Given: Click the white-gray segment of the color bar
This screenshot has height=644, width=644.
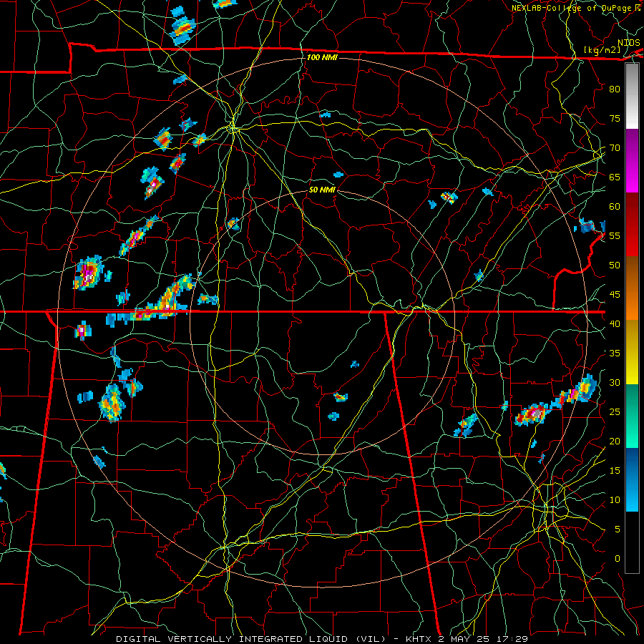Looking at the screenshot, I should pos(632,96).
